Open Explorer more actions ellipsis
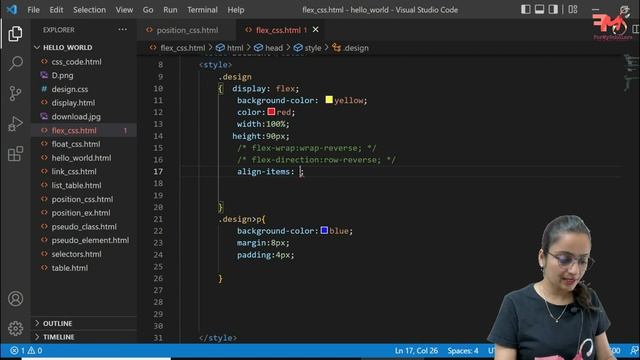Viewport: 640px width, 360px height. point(122,29)
